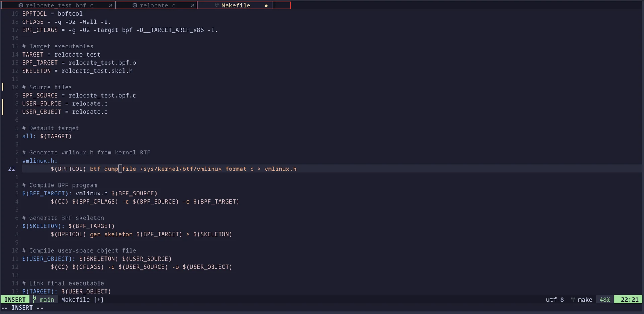Close the relocate_test.bpf.c tab
Viewport: 644px width, 314px height.
110,5
